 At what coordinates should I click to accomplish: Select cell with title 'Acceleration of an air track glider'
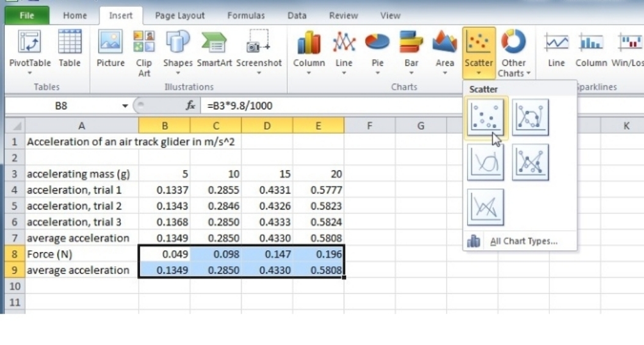tap(82, 142)
